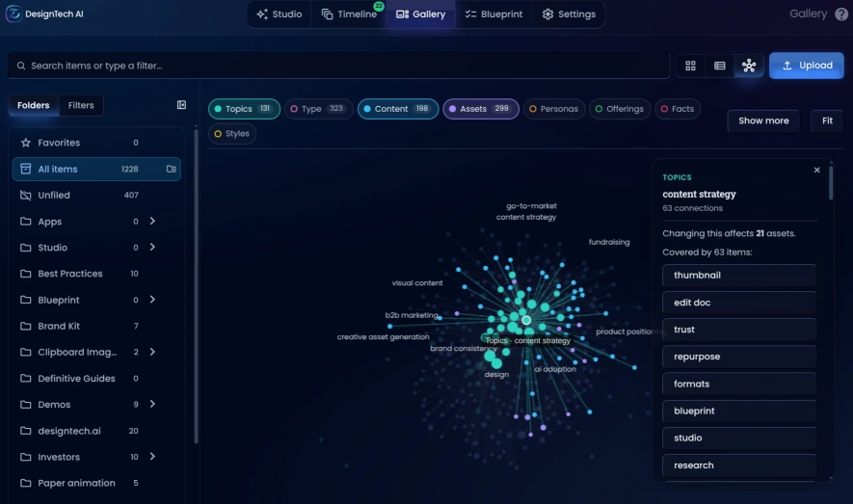Open the edit doc item
The height and width of the screenshot is (504, 853).
[x=739, y=303]
